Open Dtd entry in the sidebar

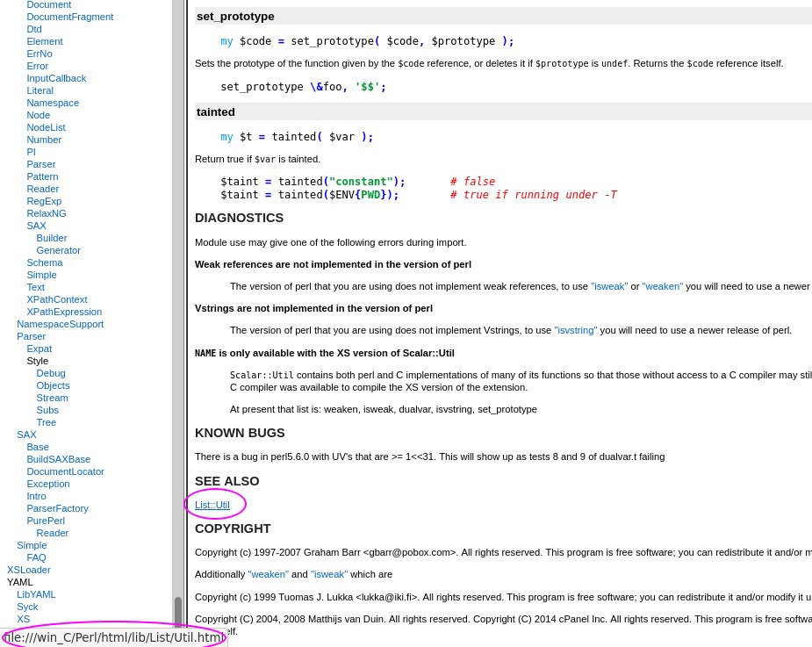click(x=34, y=29)
